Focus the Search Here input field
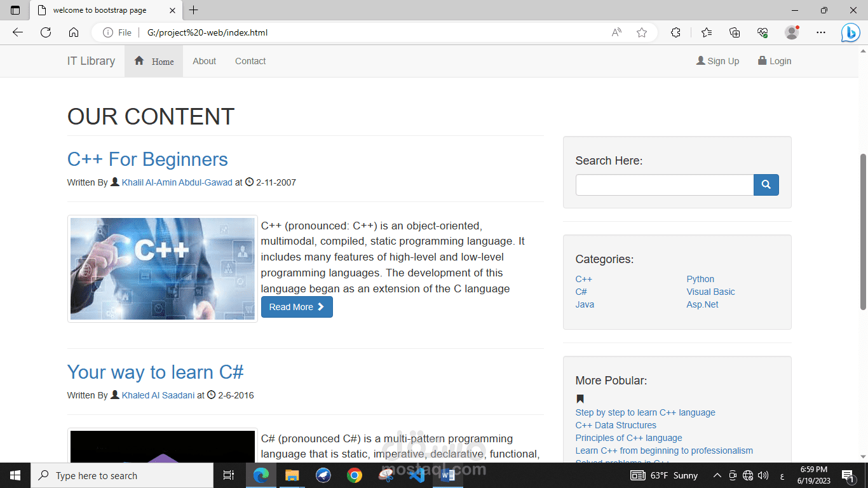The width and height of the screenshot is (868, 488). (665, 185)
